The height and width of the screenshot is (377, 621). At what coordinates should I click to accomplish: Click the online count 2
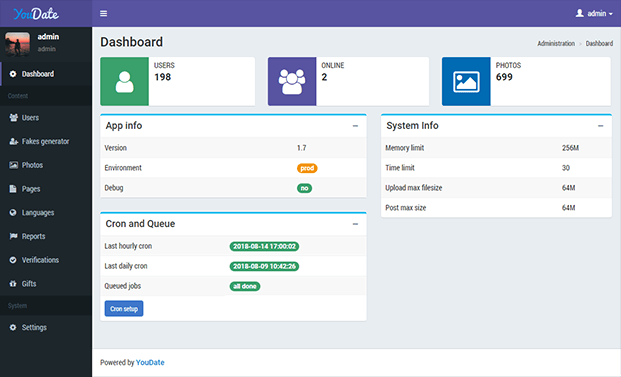point(324,77)
